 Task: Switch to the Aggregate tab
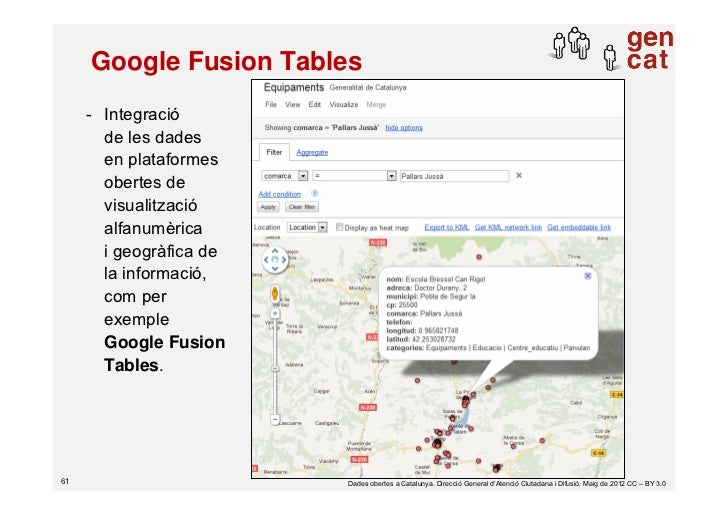312,152
